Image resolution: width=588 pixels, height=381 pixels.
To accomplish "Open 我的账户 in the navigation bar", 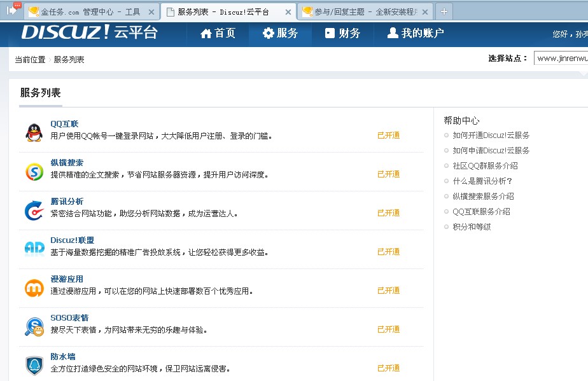I will tap(416, 33).
